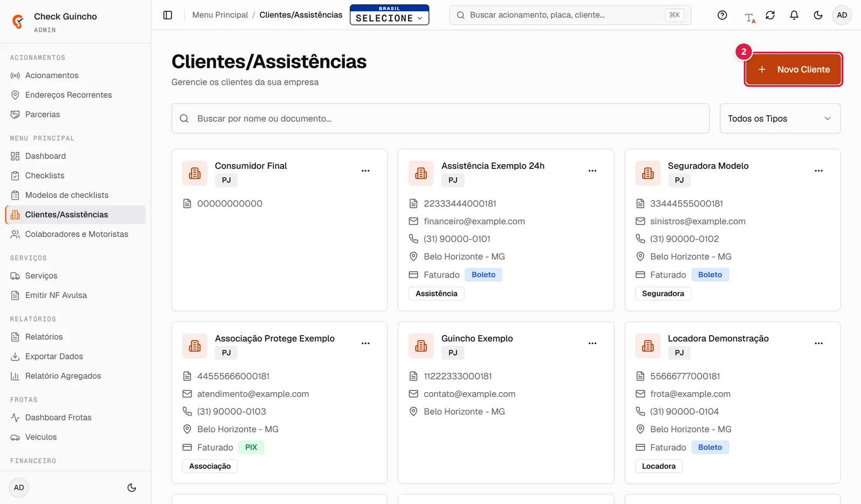861x504 pixels.
Task: Open Dashboard Frotas menu item
Action: coord(75,417)
